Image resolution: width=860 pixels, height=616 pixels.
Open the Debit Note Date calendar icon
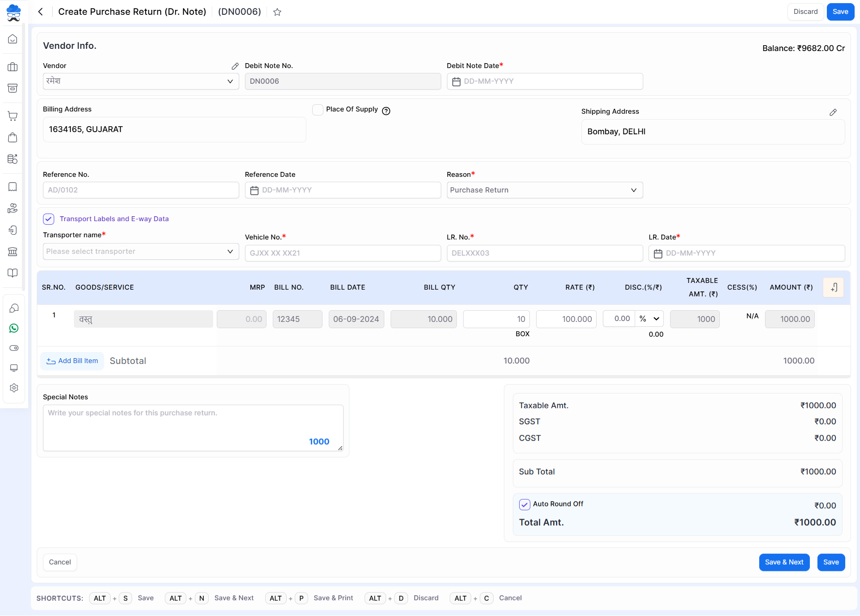[x=456, y=81]
